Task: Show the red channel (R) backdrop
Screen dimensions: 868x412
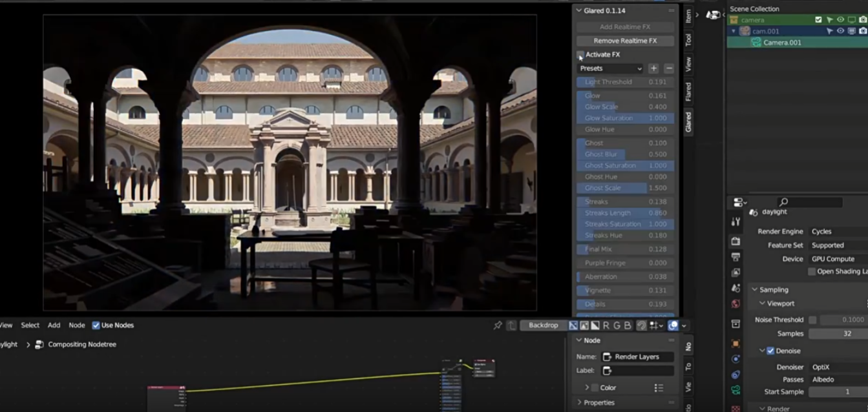Action: tap(606, 325)
